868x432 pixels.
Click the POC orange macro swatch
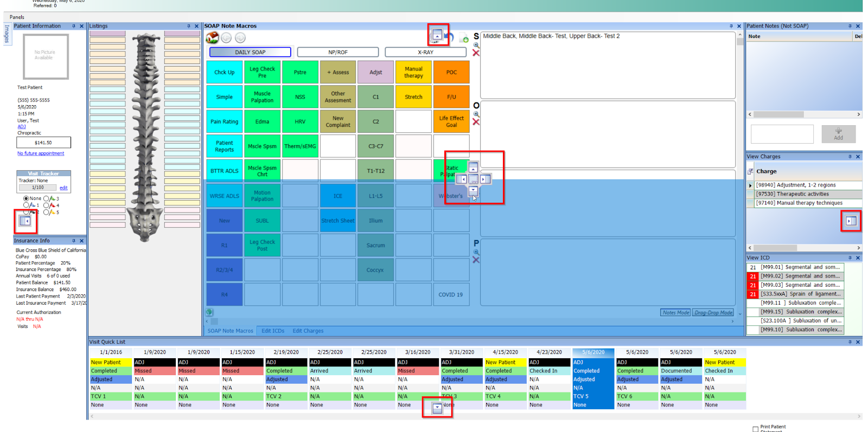pos(451,72)
